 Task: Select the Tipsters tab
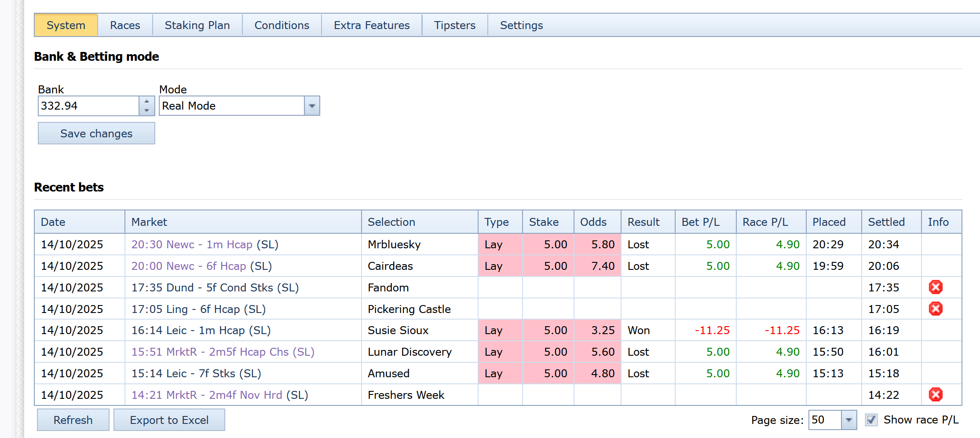454,26
